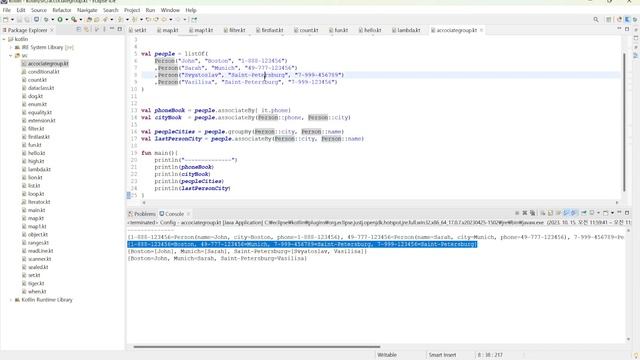Click the highlighted console output line

[x=302, y=244]
